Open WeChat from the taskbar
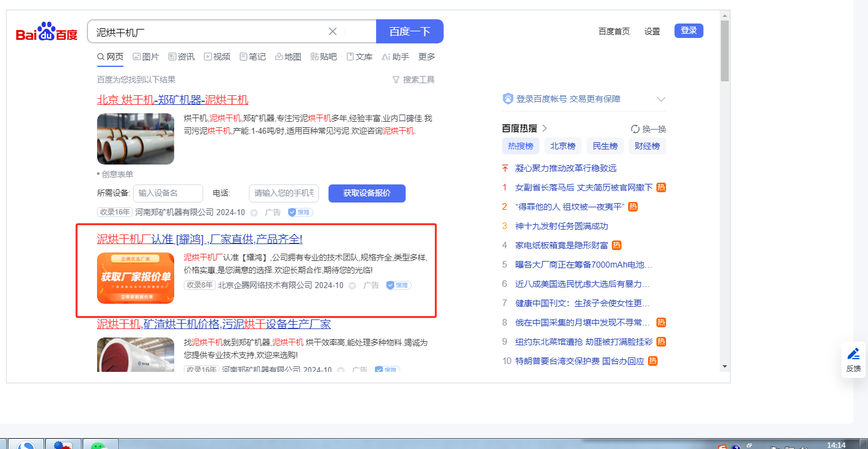The image size is (868, 449). tap(99, 445)
